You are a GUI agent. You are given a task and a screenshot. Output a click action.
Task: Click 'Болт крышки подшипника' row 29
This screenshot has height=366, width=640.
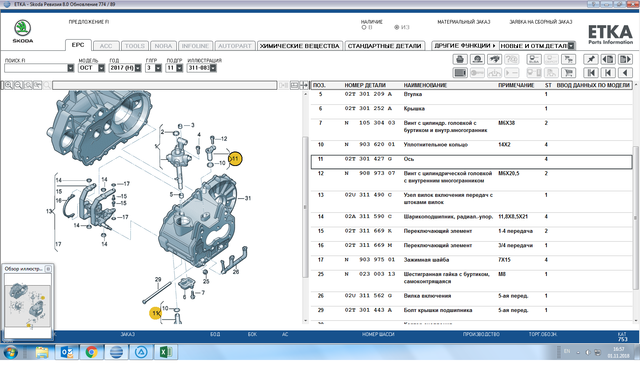pyautogui.click(x=471, y=311)
